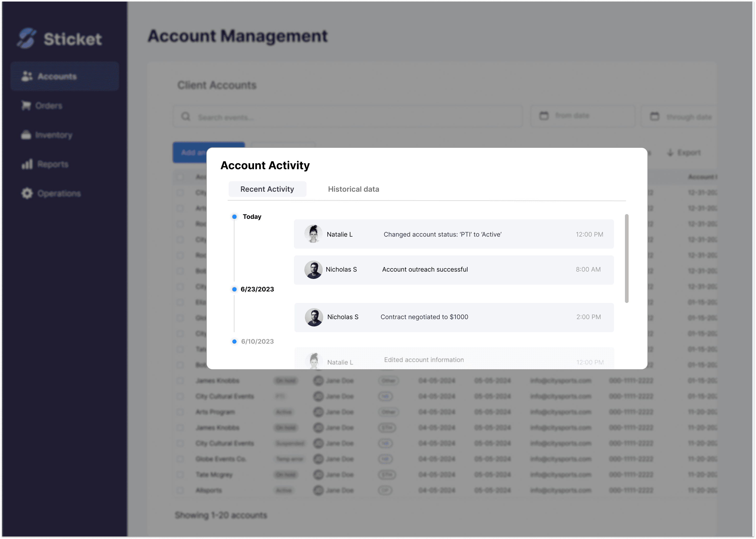This screenshot has width=756, height=539.
Task: Switch to Historical data tab
Action: [x=353, y=189]
